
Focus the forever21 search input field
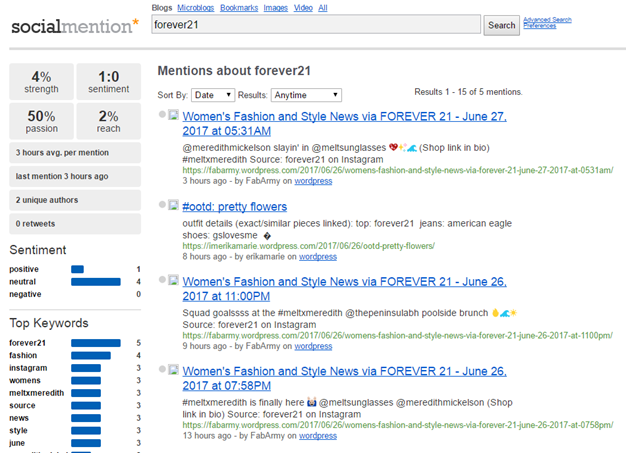tap(316, 24)
